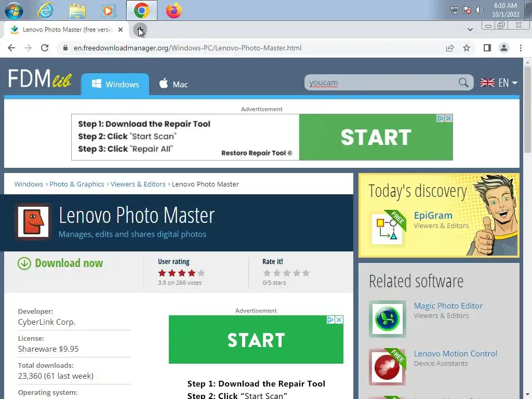Viewport: 532px width, 399px height.
Task: Open a new Chrome tab
Action: coord(140,30)
